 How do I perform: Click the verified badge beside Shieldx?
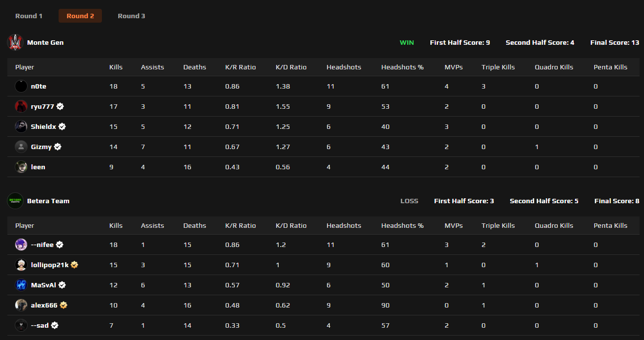pyautogui.click(x=62, y=126)
